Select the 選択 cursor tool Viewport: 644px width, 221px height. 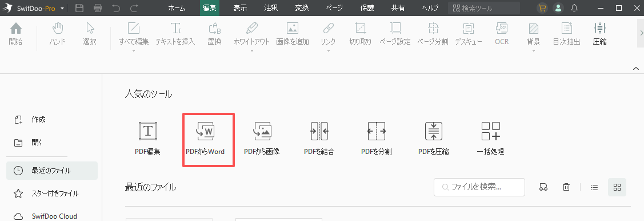coord(90,34)
